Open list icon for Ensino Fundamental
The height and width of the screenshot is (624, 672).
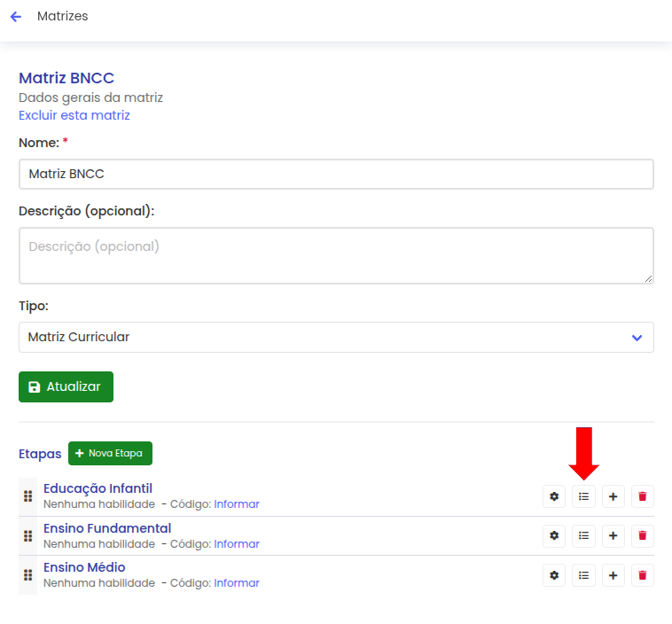tap(583, 535)
